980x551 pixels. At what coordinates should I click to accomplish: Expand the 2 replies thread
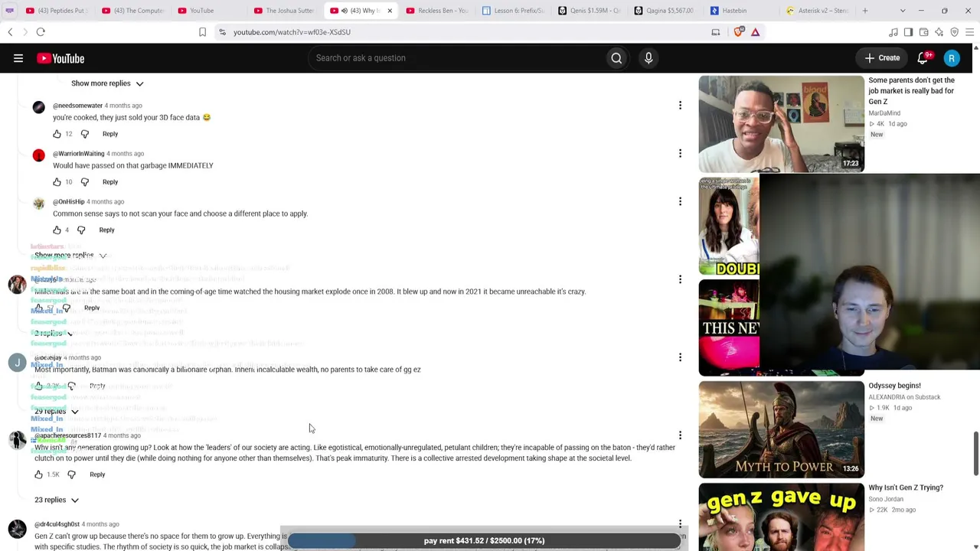(x=54, y=334)
